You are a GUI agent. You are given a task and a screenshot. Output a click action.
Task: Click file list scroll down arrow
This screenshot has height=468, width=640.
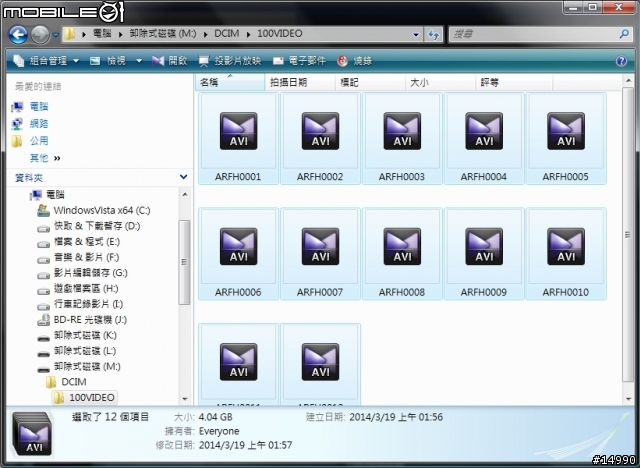[628, 399]
